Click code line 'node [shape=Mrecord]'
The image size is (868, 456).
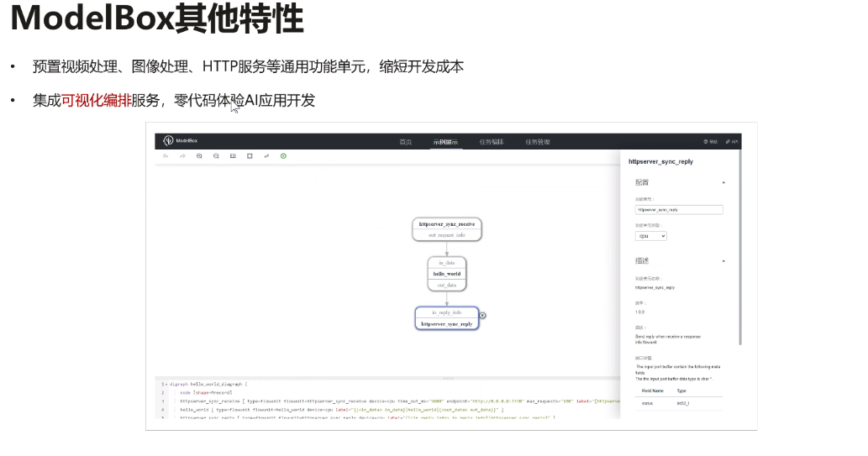point(206,392)
